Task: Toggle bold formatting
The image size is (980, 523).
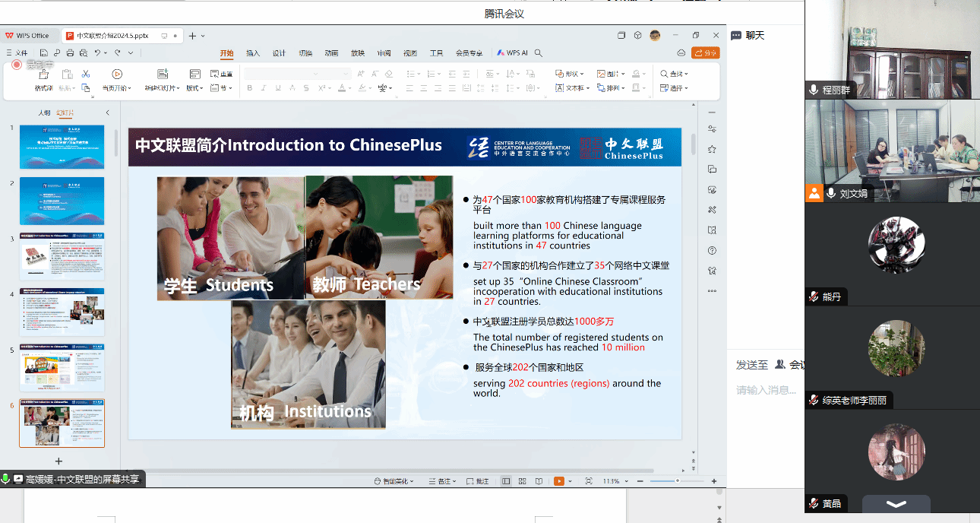Action: 250,88
